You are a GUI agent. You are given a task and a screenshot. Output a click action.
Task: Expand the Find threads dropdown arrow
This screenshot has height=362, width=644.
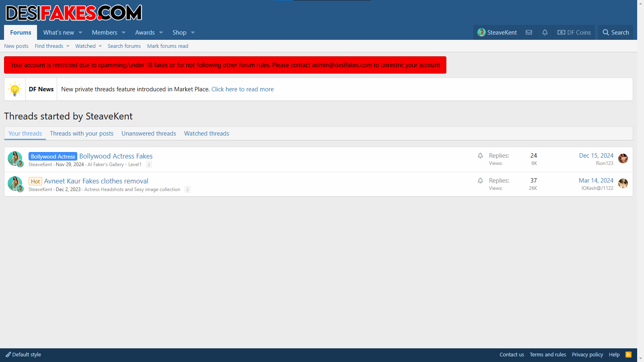[68, 46]
